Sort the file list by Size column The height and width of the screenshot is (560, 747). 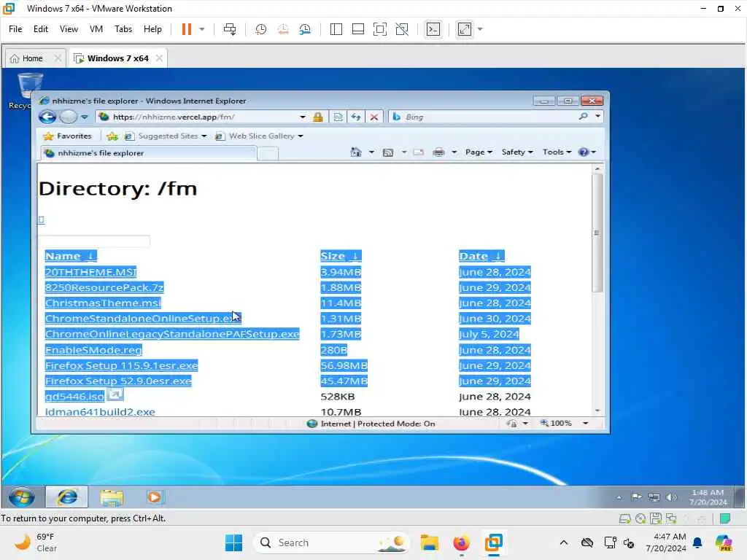[341, 256]
